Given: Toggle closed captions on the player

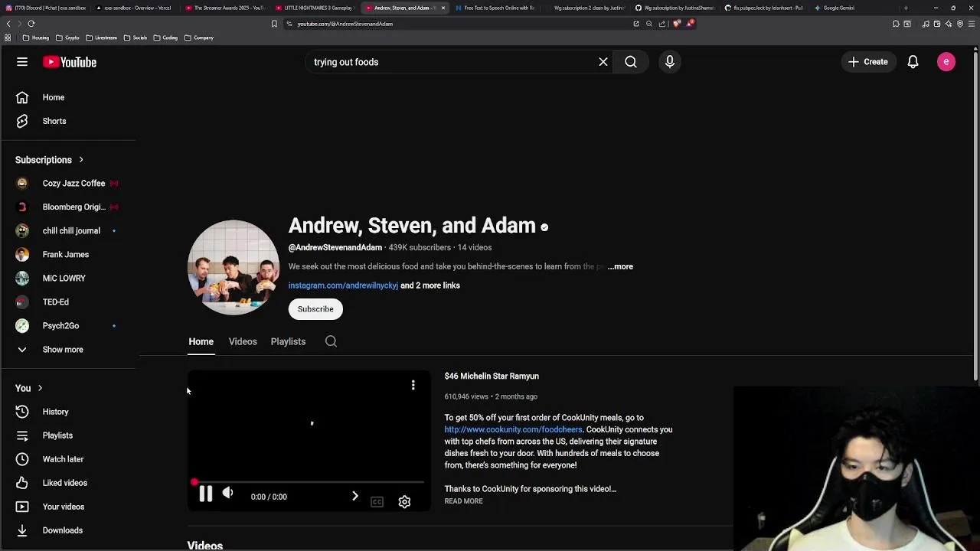Looking at the screenshot, I should pyautogui.click(x=377, y=502).
